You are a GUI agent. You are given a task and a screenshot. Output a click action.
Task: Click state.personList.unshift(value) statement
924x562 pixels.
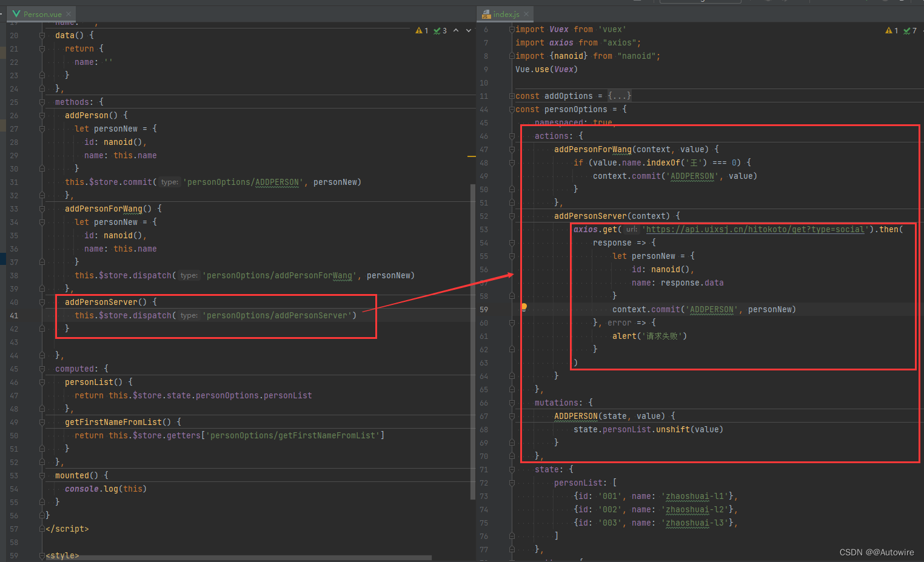(x=648, y=429)
